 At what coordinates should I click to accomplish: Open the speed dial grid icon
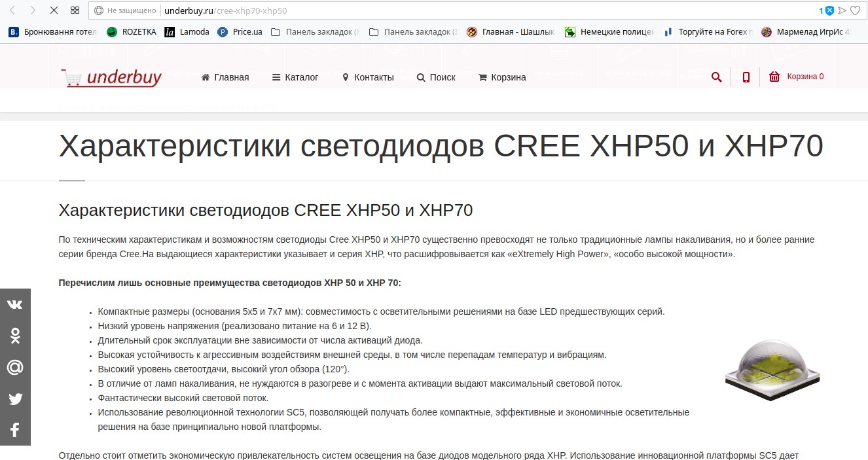(x=75, y=10)
